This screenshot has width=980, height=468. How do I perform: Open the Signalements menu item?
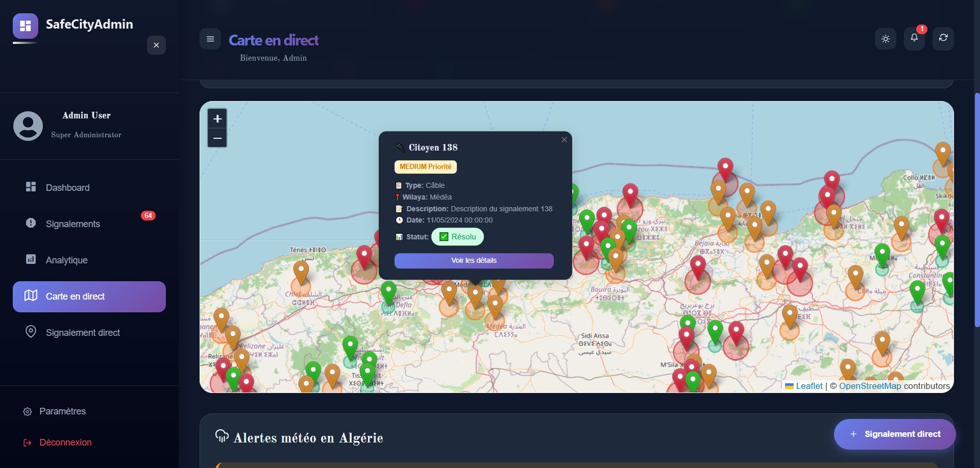89,224
